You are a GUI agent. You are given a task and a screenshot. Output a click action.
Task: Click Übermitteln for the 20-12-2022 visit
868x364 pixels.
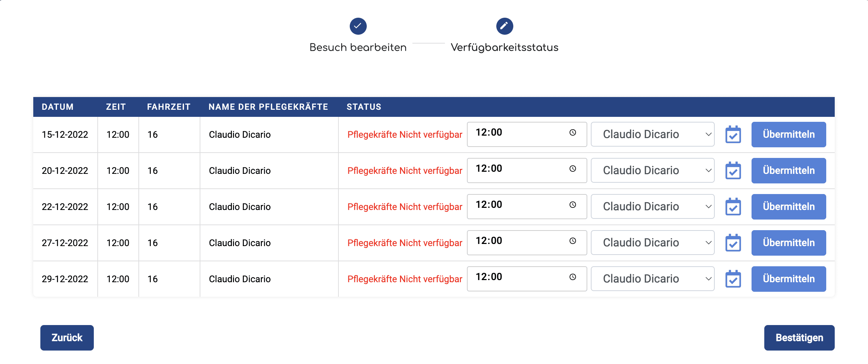coord(789,171)
